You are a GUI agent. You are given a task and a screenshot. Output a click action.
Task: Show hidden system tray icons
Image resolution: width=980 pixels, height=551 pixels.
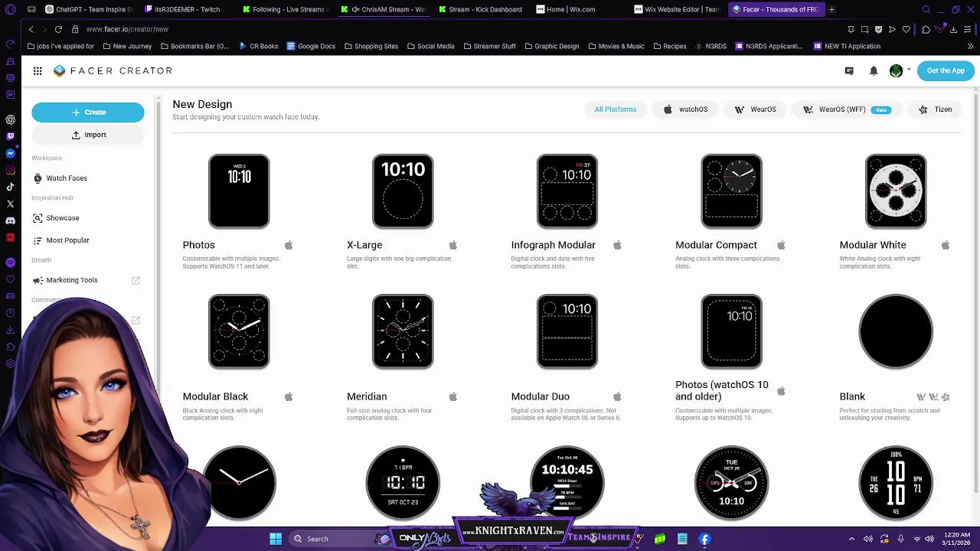[x=851, y=539]
